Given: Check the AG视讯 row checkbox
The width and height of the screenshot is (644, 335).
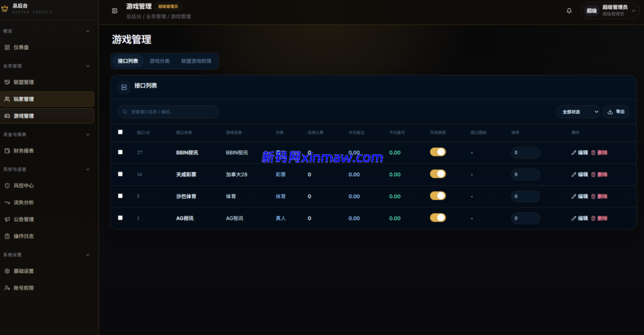Looking at the screenshot, I should (120, 217).
